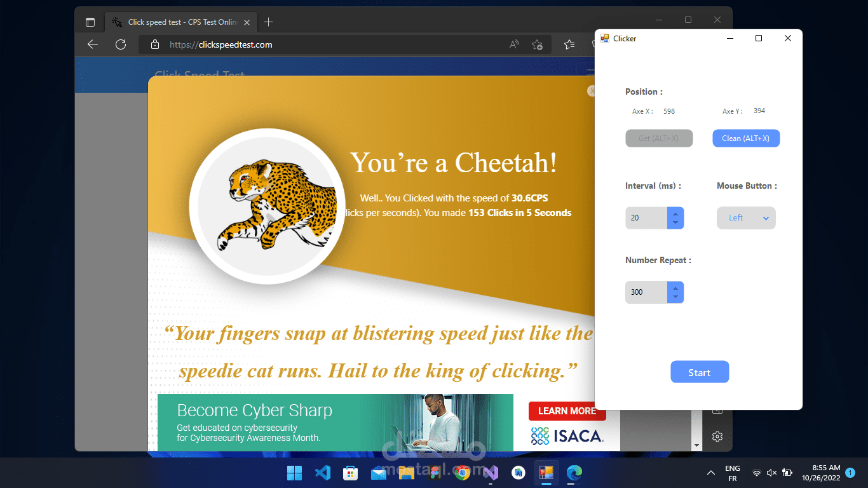Increase the Interval value with up arrow
868x488 pixels.
coord(675,213)
